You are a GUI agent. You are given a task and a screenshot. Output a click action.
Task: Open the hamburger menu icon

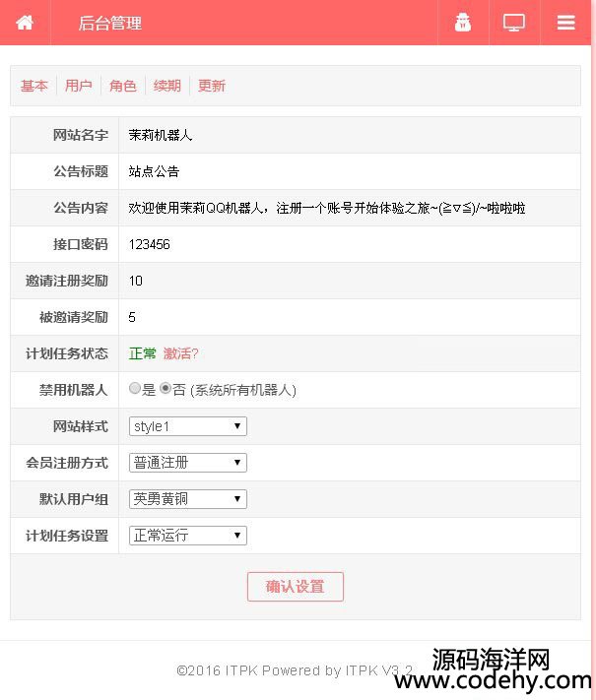pyautogui.click(x=566, y=23)
